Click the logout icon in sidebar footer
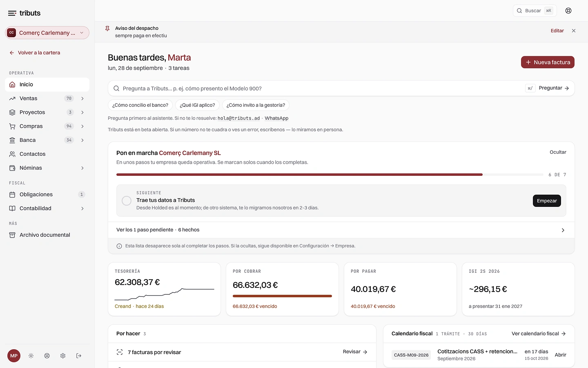The width and height of the screenshot is (588, 368). click(x=79, y=356)
